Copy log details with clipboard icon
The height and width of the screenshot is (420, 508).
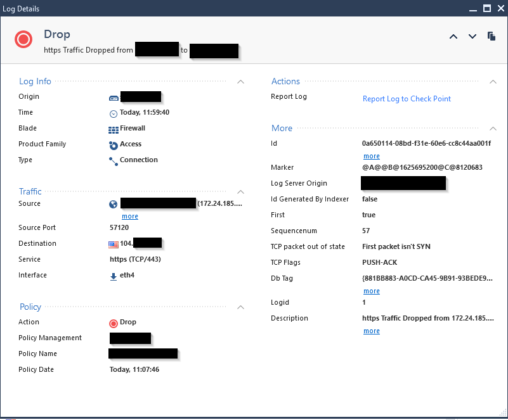[x=492, y=36]
